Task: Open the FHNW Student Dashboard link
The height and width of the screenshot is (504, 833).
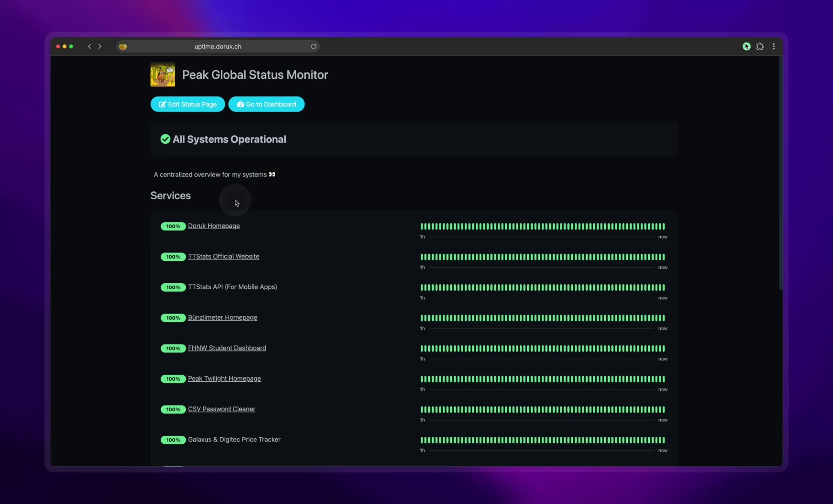Action: click(227, 348)
